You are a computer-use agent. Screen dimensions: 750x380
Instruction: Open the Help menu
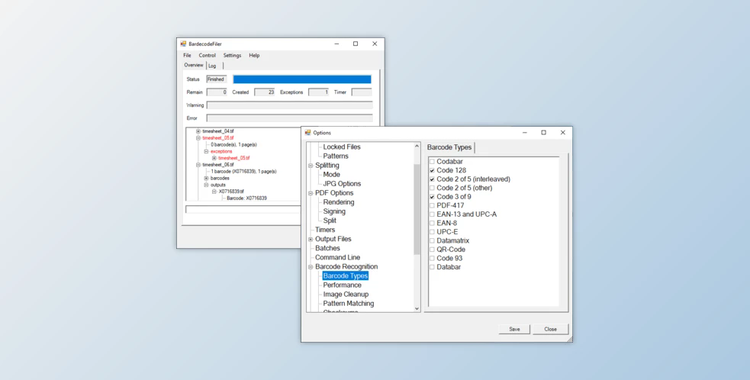pos(254,56)
